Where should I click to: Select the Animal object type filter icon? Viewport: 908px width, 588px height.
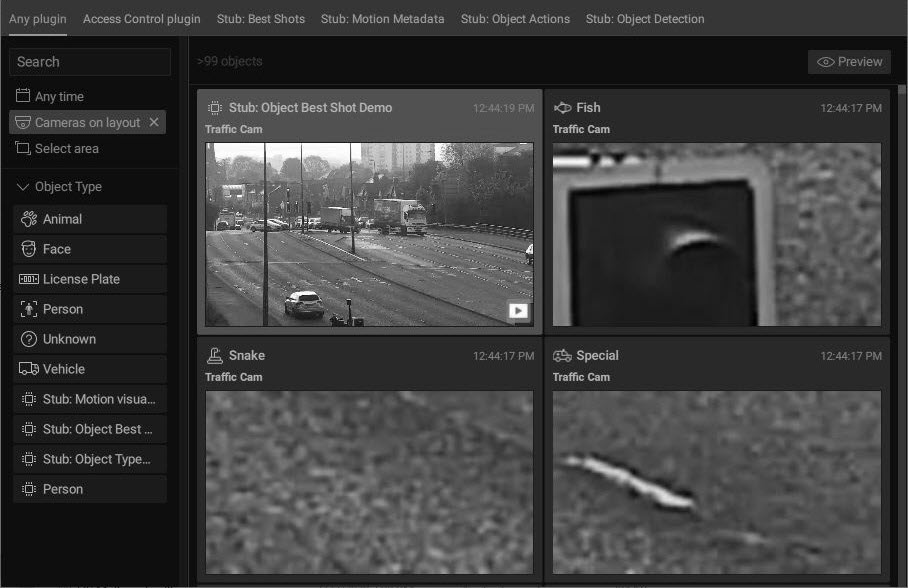32,219
